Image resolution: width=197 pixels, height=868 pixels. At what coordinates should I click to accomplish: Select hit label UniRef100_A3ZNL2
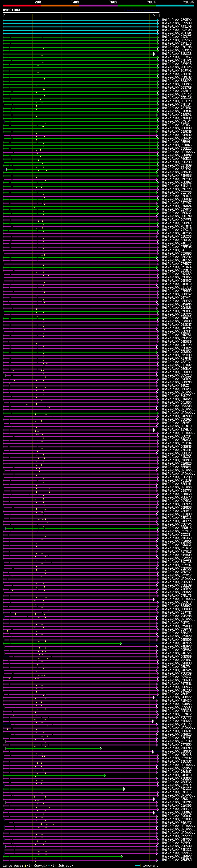[177, 714]
